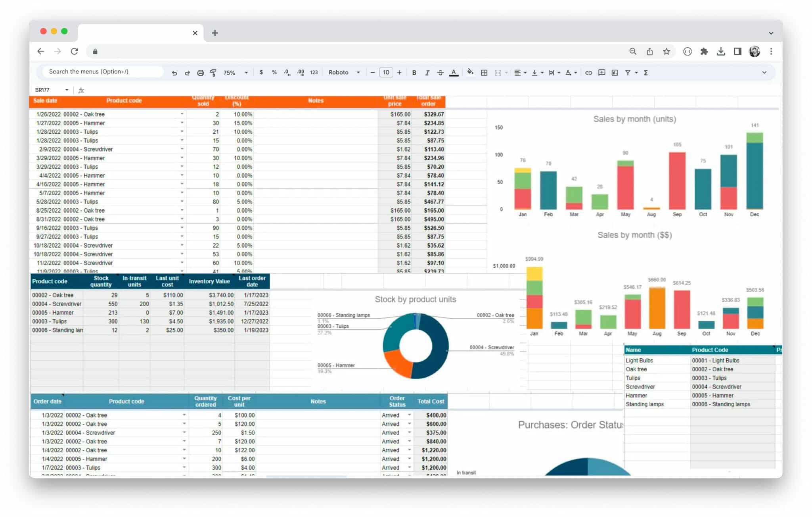This screenshot has width=812, height=517.
Task: Open Chrome's three-dot browser menu
Action: (772, 51)
